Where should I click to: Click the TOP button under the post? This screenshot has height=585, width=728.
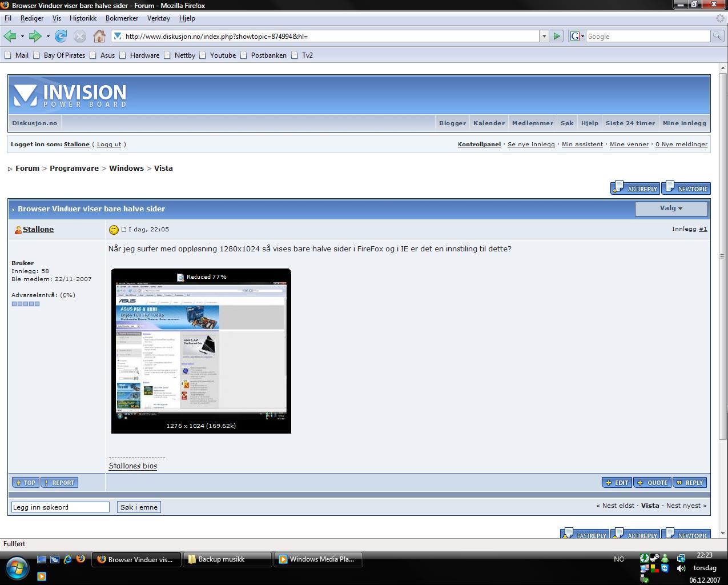pyautogui.click(x=26, y=483)
